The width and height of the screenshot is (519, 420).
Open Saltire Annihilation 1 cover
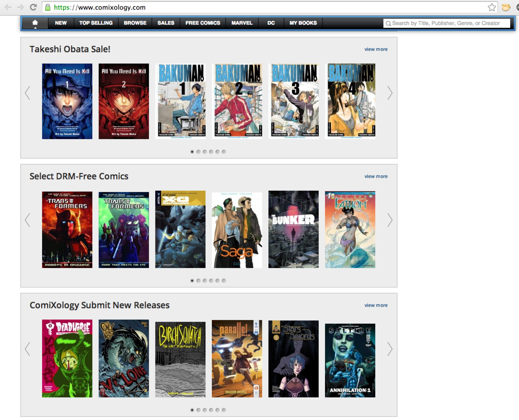[x=350, y=361]
